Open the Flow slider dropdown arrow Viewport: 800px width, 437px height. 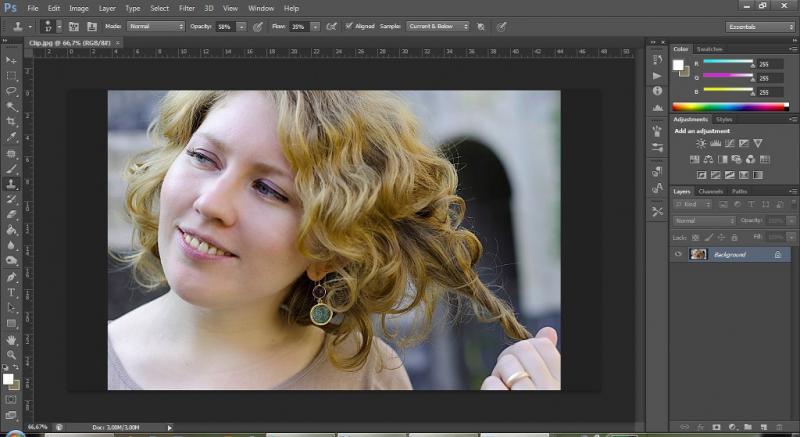[x=315, y=27]
